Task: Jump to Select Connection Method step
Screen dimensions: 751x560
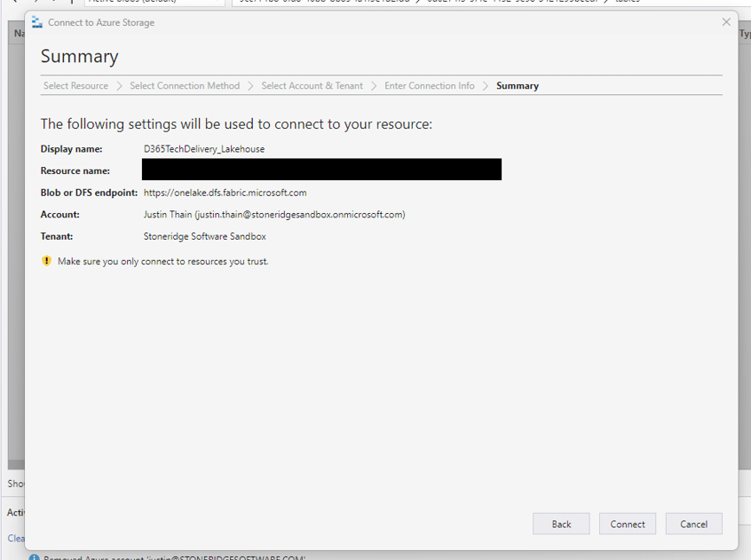Action: pyautogui.click(x=185, y=86)
